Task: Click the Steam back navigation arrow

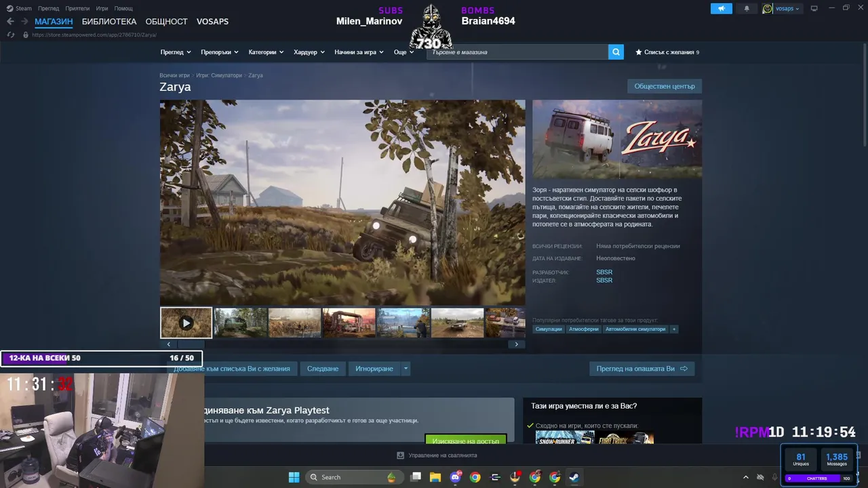Action: [x=10, y=22]
